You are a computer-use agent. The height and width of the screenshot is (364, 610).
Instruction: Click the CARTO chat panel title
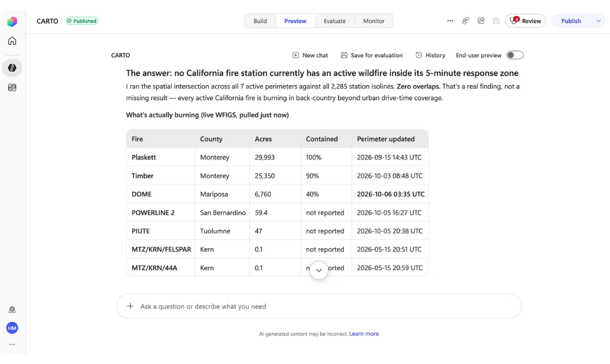(x=121, y=55)
